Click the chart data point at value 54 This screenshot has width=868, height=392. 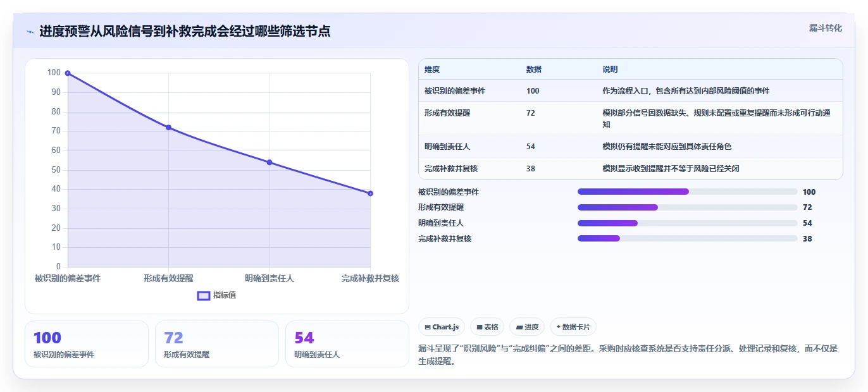point(270,162)
